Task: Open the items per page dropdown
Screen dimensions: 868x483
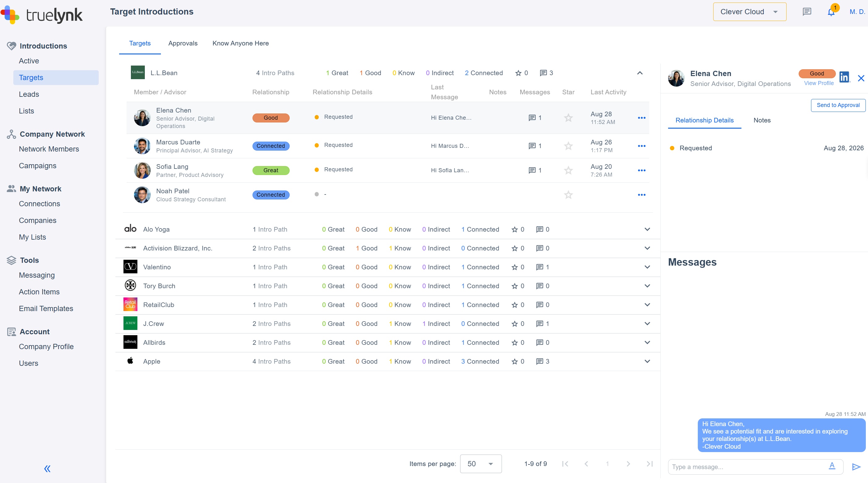Action: (x=481, y=464)
